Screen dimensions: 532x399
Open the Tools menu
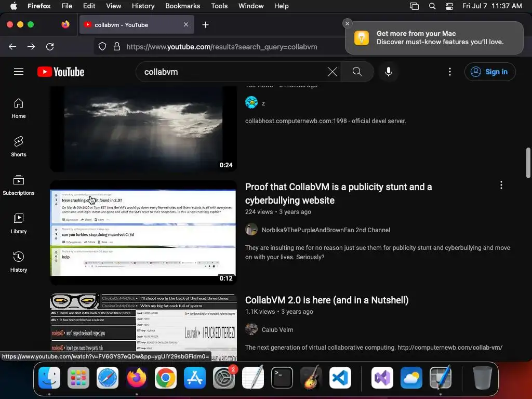point(219,6)
